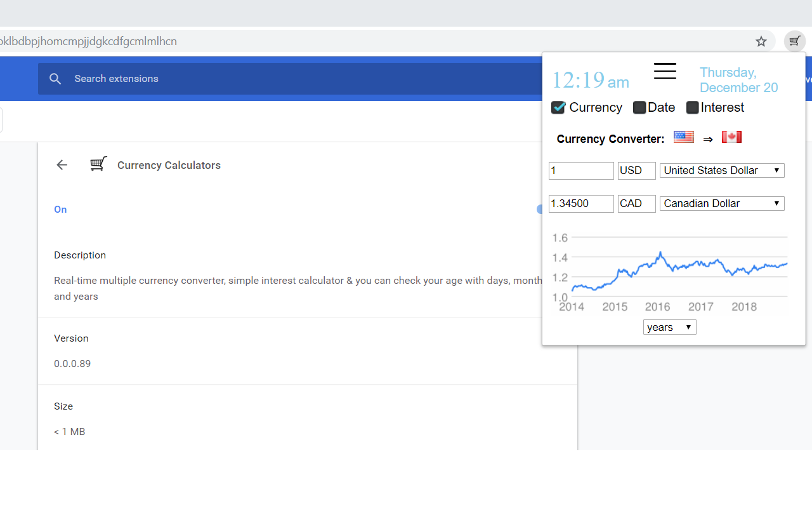Open the United States Dollar dropdown

[x=722, y=170]
